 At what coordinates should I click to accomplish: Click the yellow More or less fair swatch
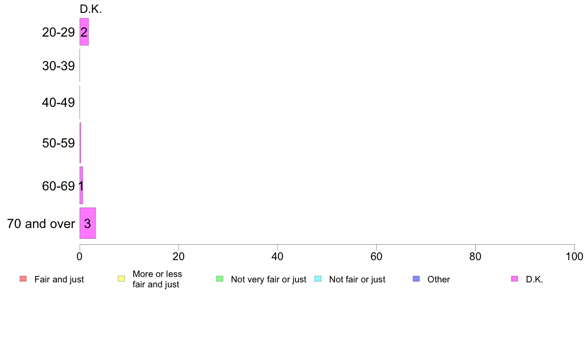coord(121,279)
